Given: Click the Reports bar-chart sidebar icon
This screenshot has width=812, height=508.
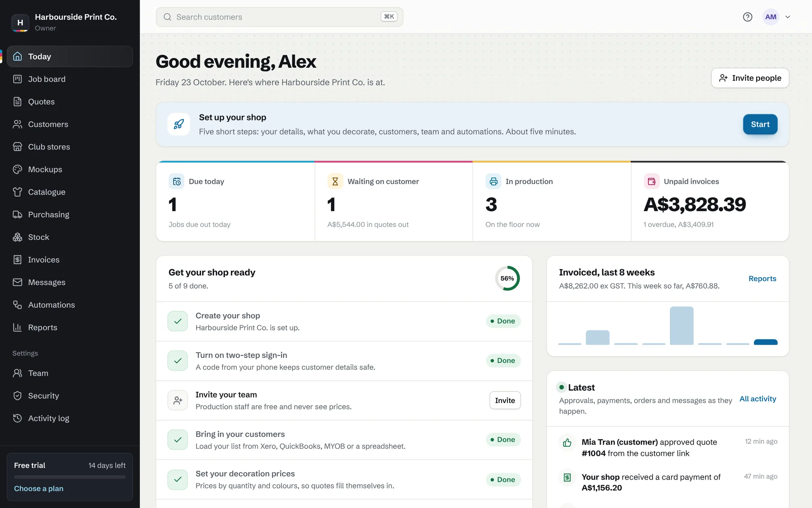Looking at the screenshot, I should (x=17, y=327).
